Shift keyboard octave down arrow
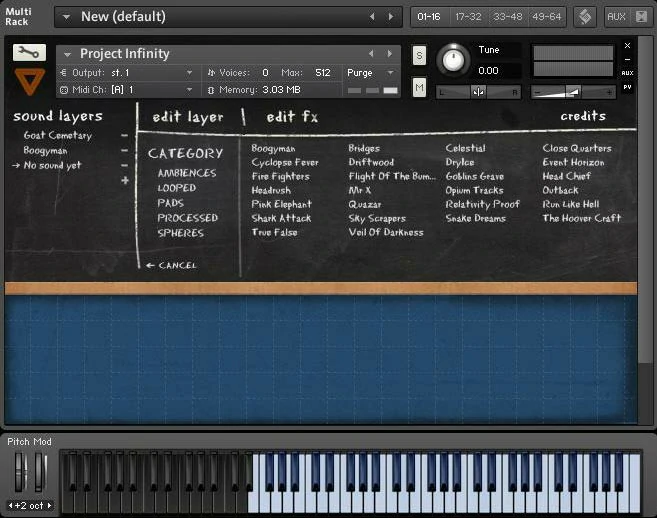 pos(10,505)
